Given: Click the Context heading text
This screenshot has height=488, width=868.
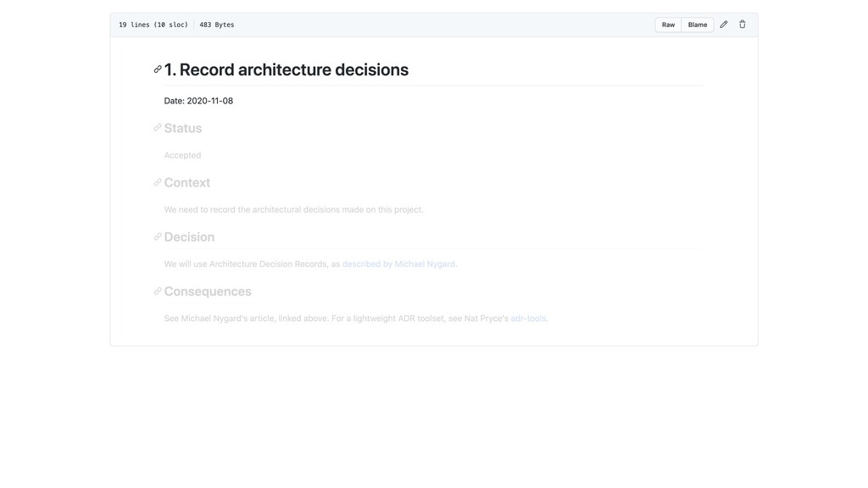Looking at the screenshot, I should click(187, 182).
